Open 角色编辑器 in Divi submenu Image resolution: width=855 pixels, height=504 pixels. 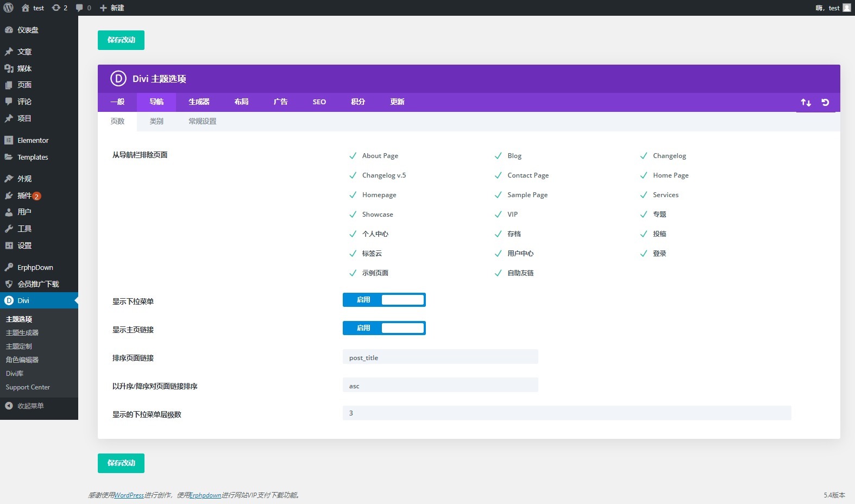[22, 360]
